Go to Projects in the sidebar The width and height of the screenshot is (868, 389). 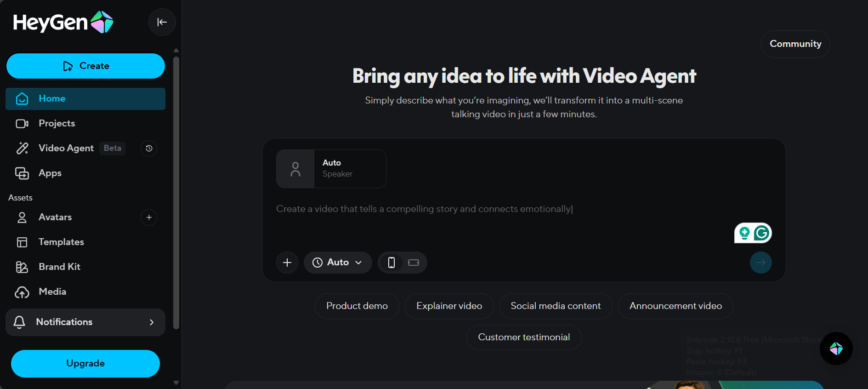[x=85, y=123]
